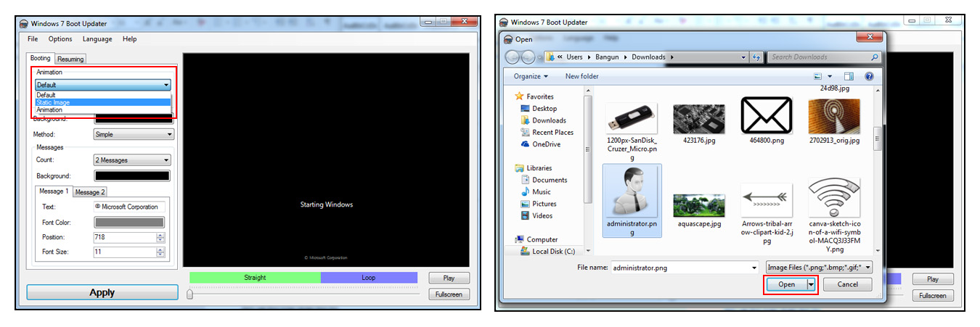Toggle the preview pane icon
Image resolution: width=980 pixels, height=327 pixels.
tap(849, 76)
